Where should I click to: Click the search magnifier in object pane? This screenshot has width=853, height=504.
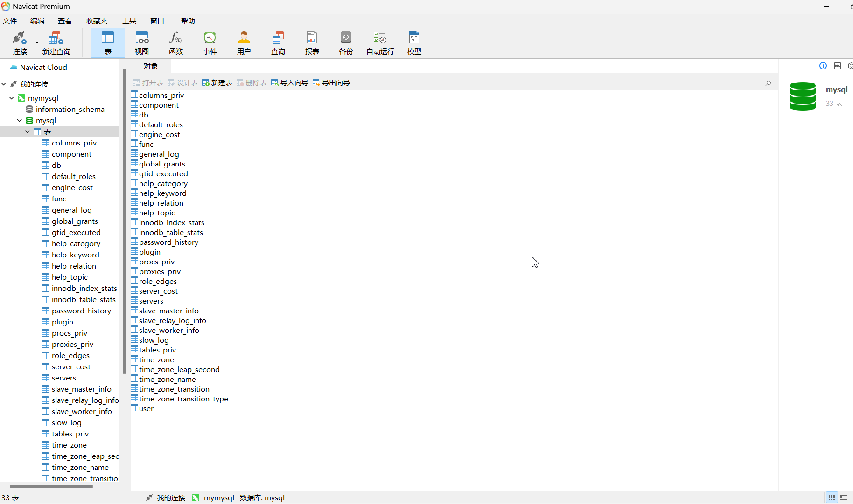(x=768, y=83)
